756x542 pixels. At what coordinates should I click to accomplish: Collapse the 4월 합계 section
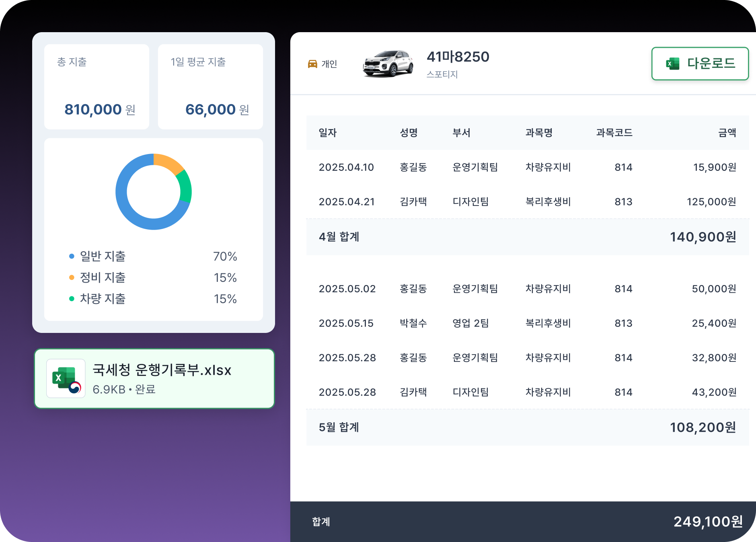(340, 237)
